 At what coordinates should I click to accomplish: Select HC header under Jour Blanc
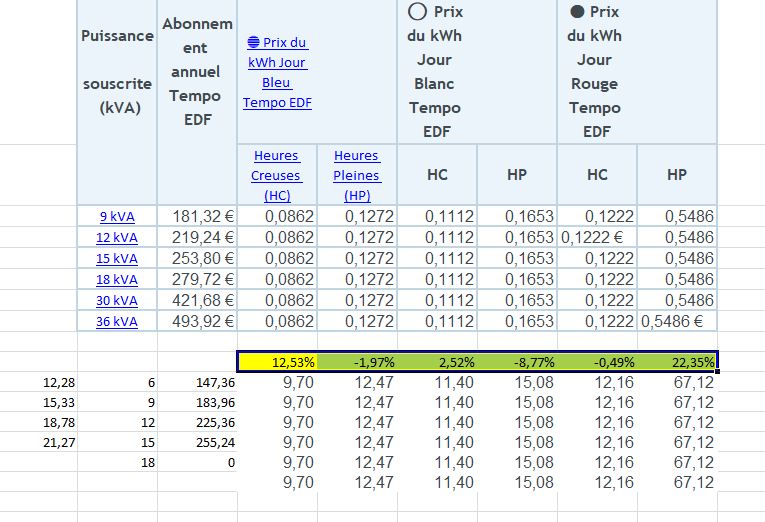[x=437, y=175]
